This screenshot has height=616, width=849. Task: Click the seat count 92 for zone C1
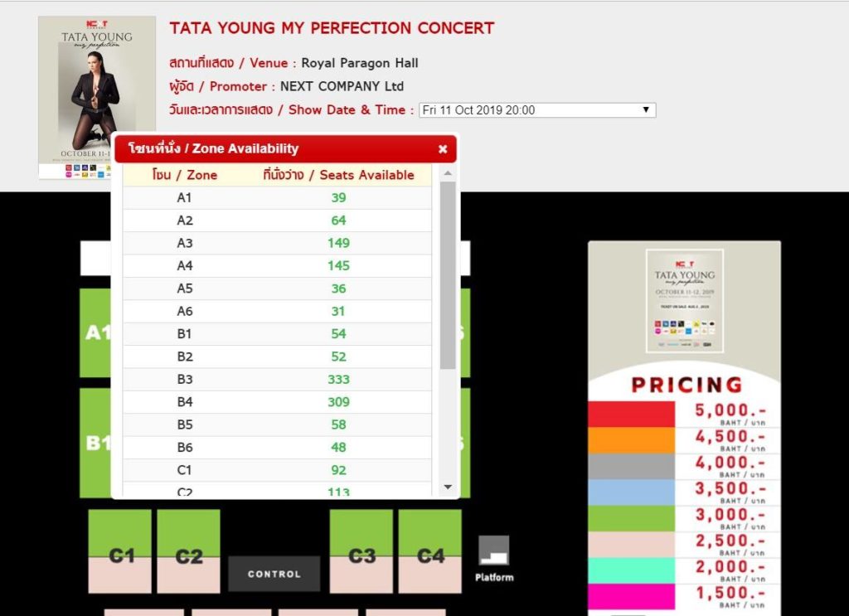click(x=338, y=470)
